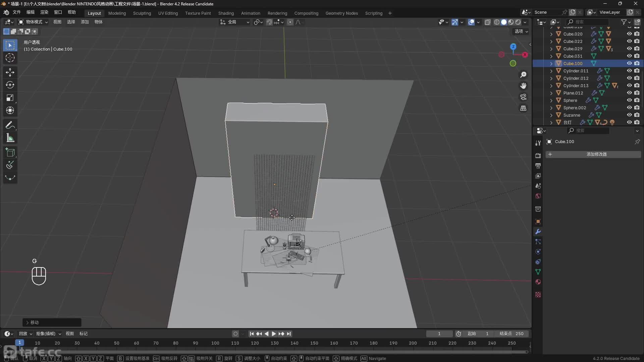Select the Add Cube tool
644x362 pixels.
click(x=10, y=153)
